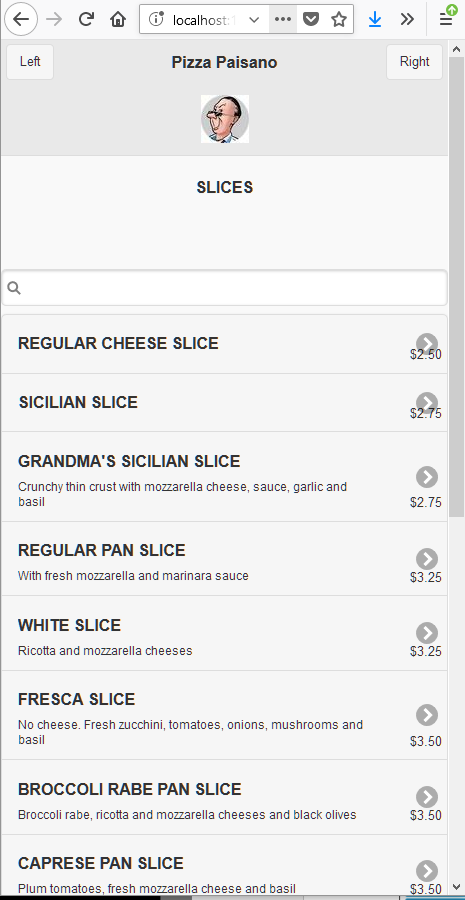Tap the Right header button
The image size is (465, 900).
pos(414,61)
